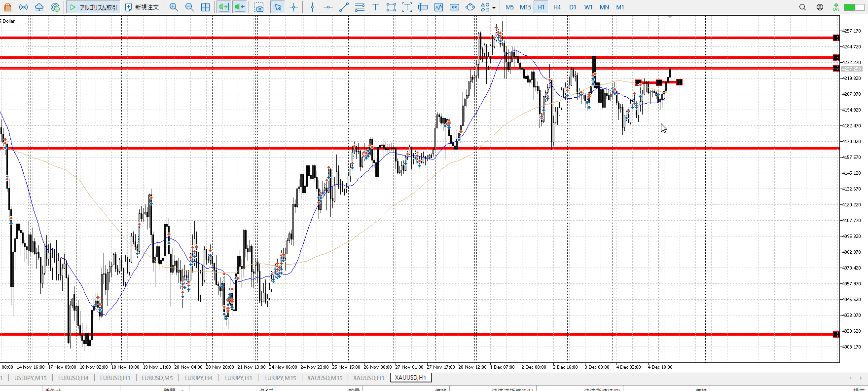Open the search magnifier in toolbar
This screenshot has height=391, width=868.
pos(802,7)
